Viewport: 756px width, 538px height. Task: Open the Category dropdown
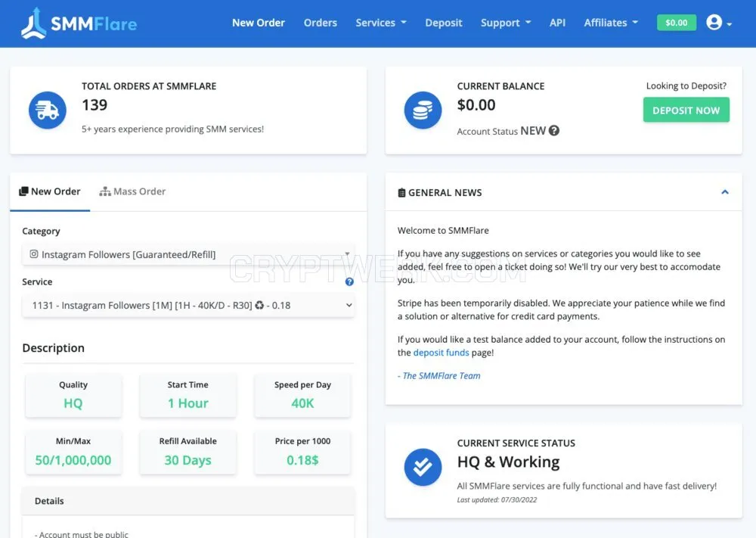[188, 254]
